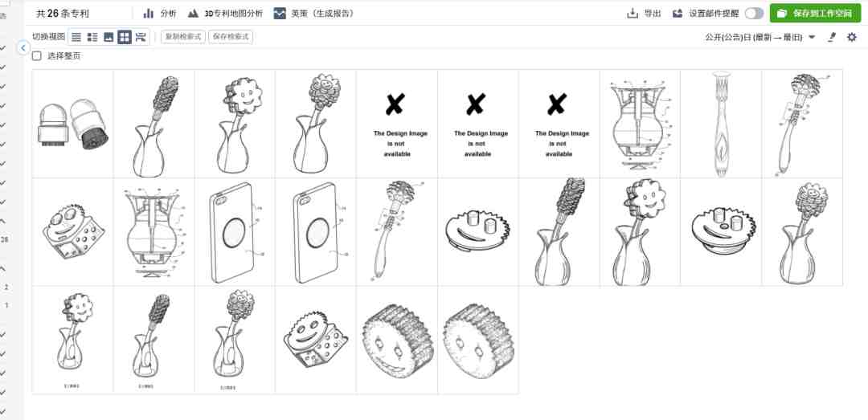This screenshot has height=420, width=868.
Task: Collapse the left sidebar with the chevron
Action: point(23,48)
